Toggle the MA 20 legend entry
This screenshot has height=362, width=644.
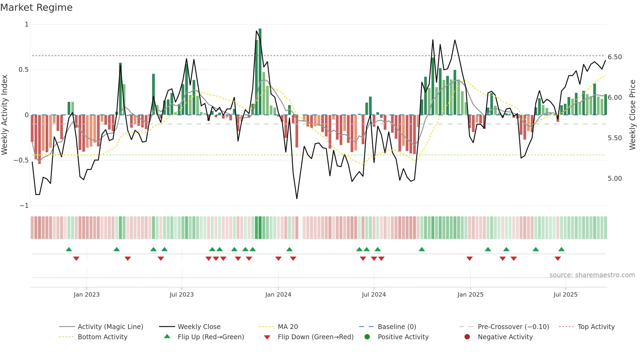point(278,327)
